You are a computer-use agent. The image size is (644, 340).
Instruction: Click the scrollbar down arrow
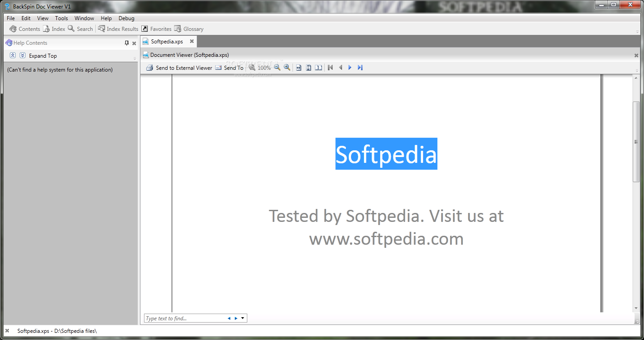coord(636,309)
